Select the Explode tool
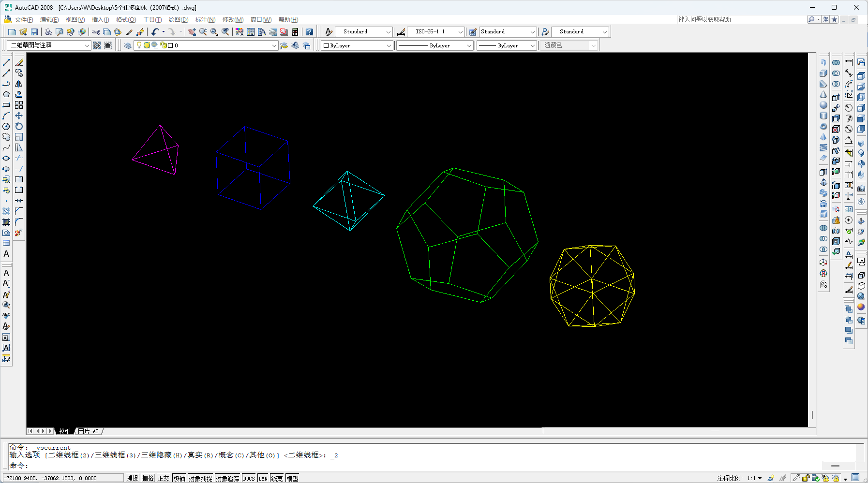 [x=19, y=233]
